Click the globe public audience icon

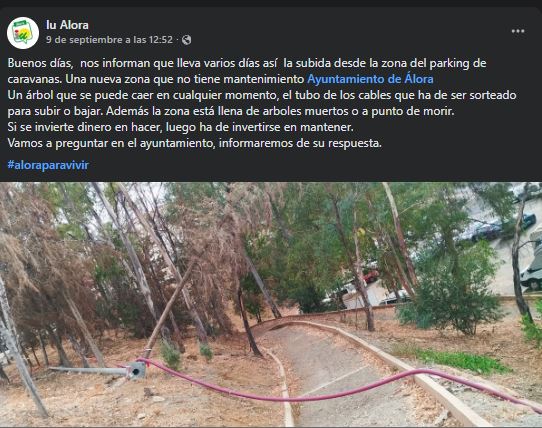(186, 40)
